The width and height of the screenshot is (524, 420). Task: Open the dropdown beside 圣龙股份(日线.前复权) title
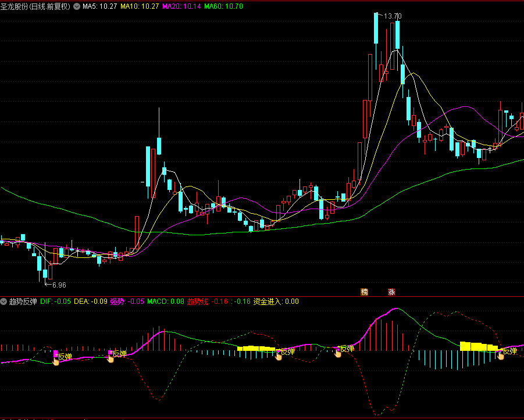click(77, 6)
